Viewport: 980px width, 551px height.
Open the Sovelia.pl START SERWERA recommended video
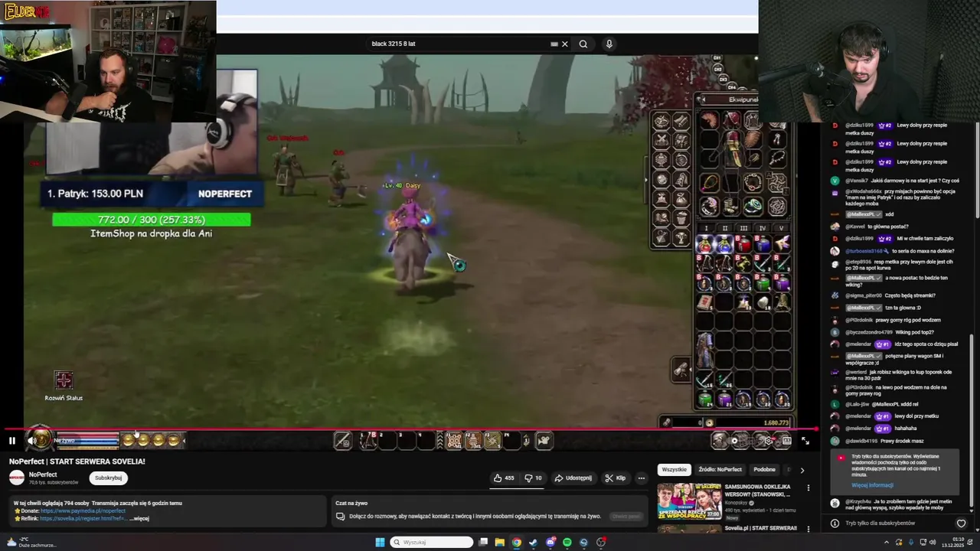coord(760,528)
